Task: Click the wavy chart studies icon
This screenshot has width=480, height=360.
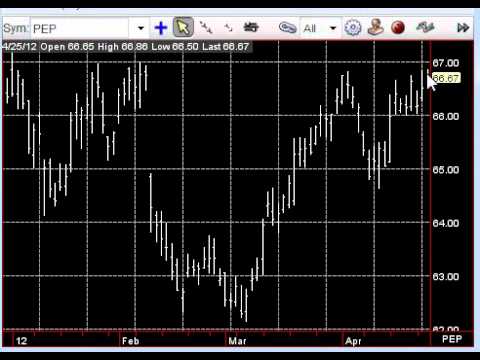Action: pyautogui.click(x=425, y=27)
